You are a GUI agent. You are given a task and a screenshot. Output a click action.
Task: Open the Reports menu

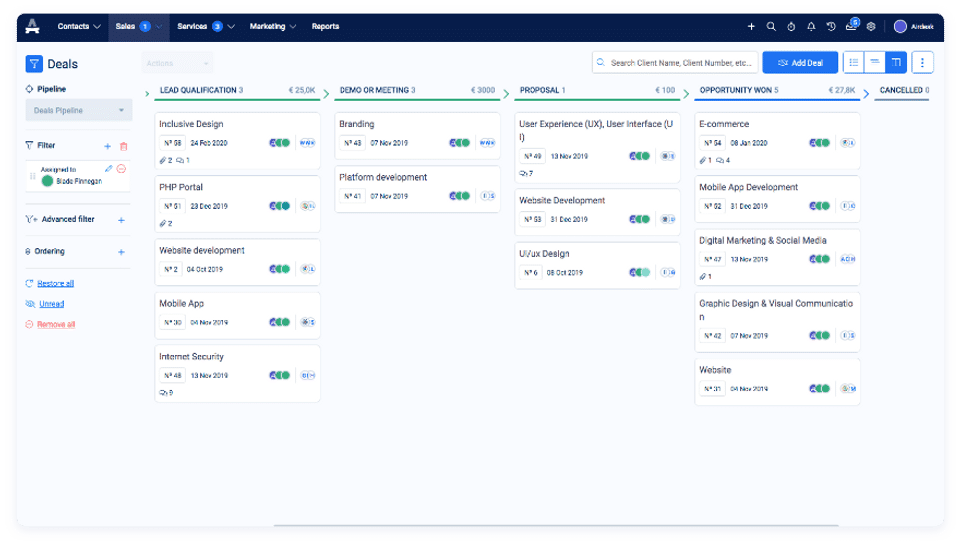click(325, 26)
